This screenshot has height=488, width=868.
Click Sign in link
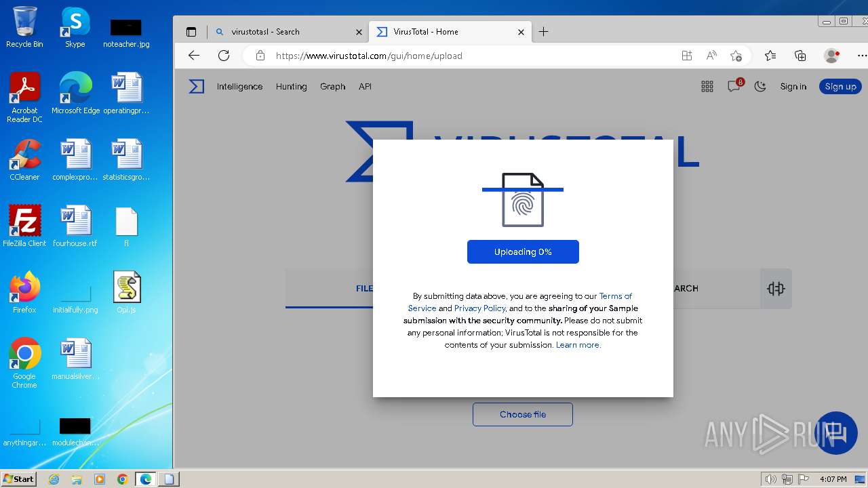point(793,86)
